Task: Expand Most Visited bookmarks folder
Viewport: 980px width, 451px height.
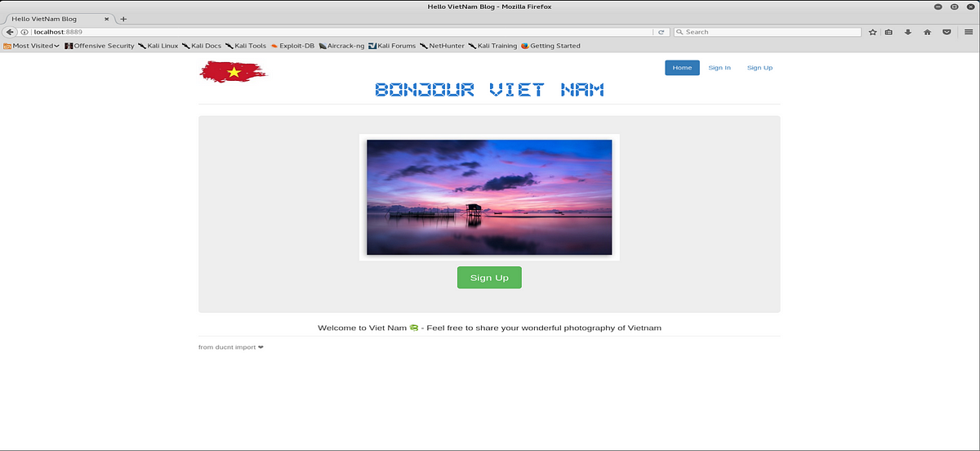Action: (x=32, y=46)
